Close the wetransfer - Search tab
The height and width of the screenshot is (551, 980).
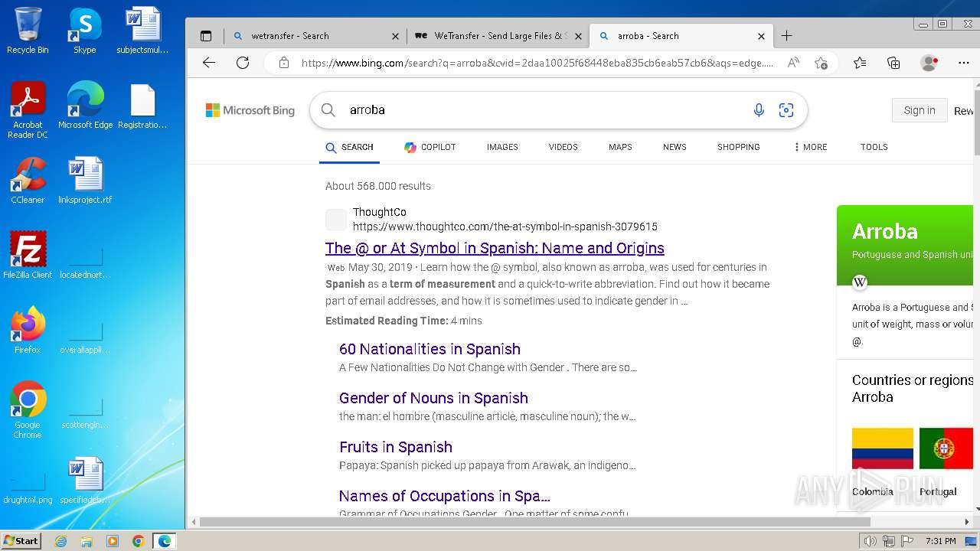tap(395, 36)
